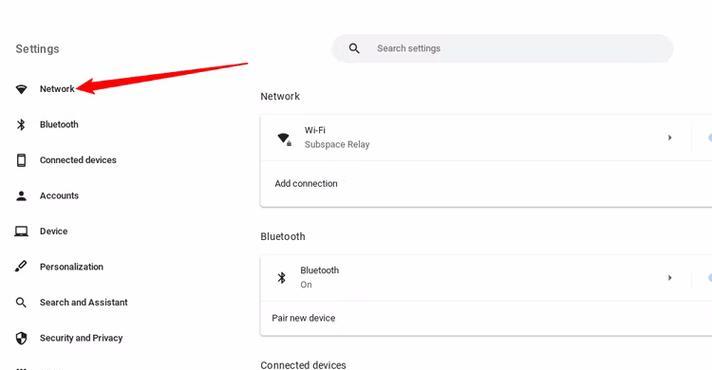Click the person icon next to Accounts
Image resolution: width=712 pixels, height=370 pixels.
pos(21,196)
